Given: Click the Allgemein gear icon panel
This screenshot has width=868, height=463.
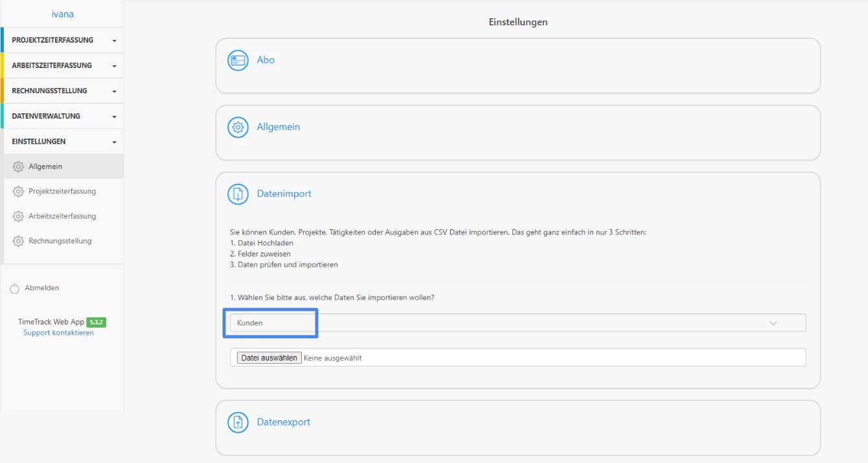Looking at the screenshot, I should click(238, 127).
